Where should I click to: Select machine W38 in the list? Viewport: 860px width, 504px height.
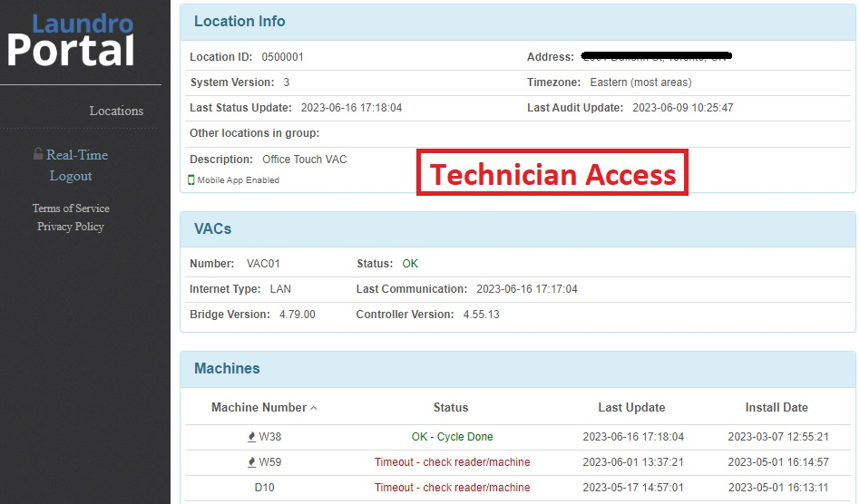[269, 437]
